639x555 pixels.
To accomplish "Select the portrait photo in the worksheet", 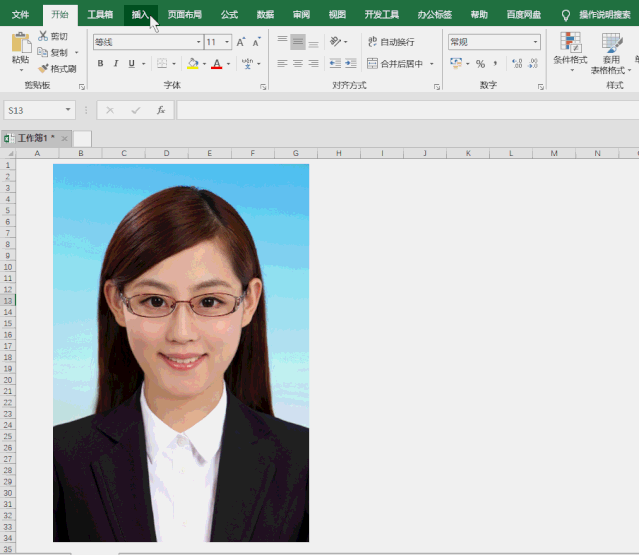I will coord(181,352).
